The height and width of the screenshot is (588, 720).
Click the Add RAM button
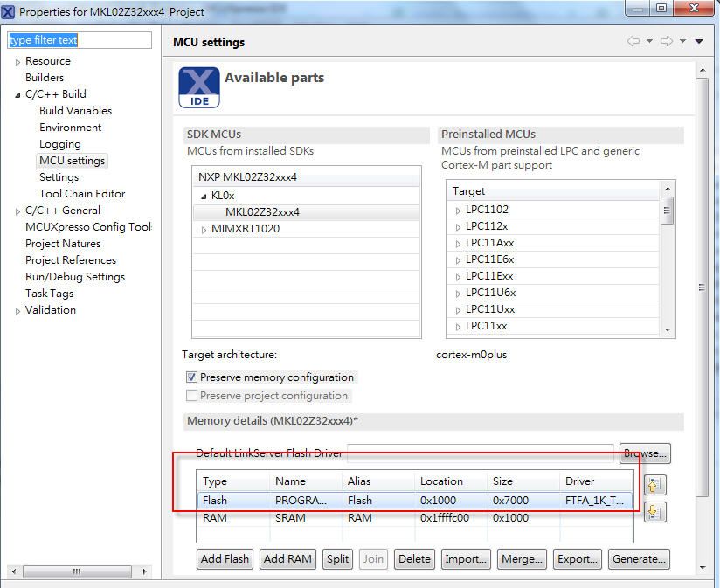pos(287,559)
